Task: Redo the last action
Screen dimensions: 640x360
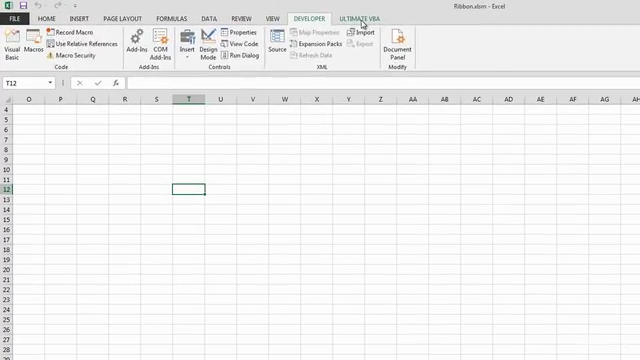Action: [x=58, y=5]
